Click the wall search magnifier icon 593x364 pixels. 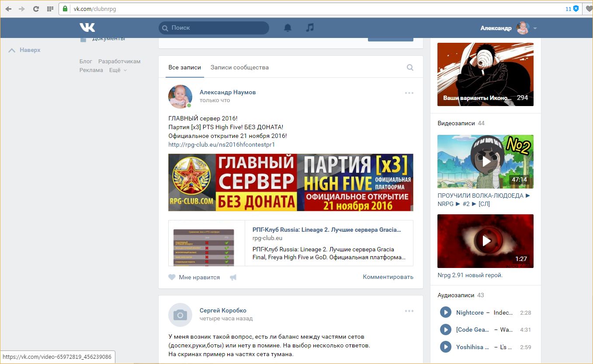click(x=410, y=68)
